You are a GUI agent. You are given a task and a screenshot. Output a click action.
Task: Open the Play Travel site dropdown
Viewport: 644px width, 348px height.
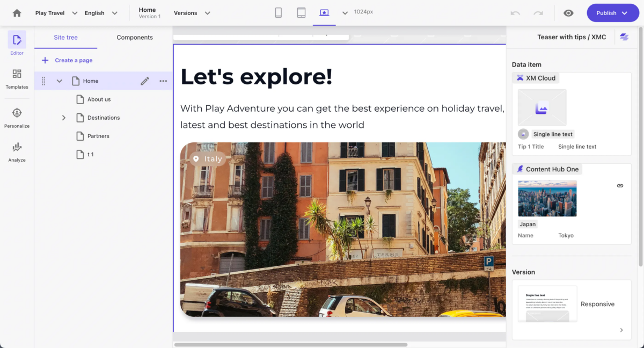(x=56, y=13)
